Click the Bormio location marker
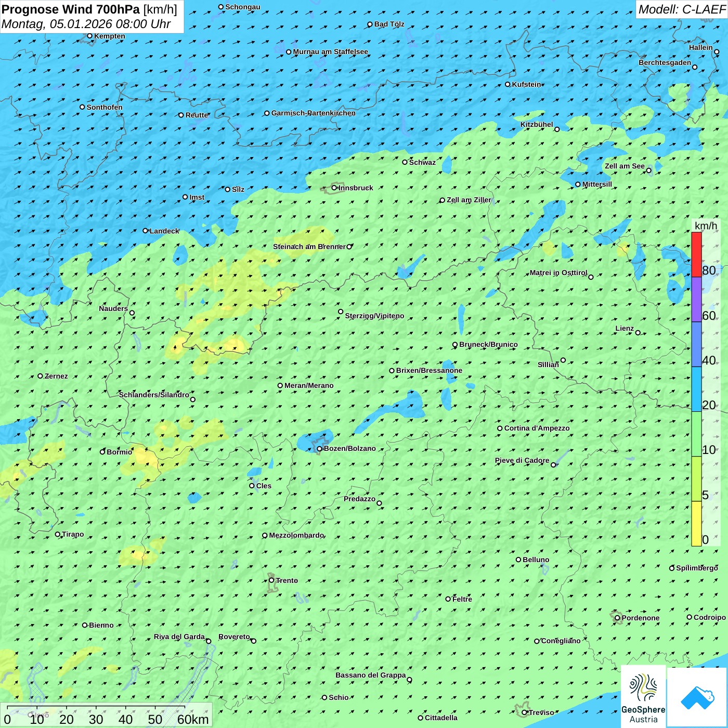The image size is (728, 728). 102,452
